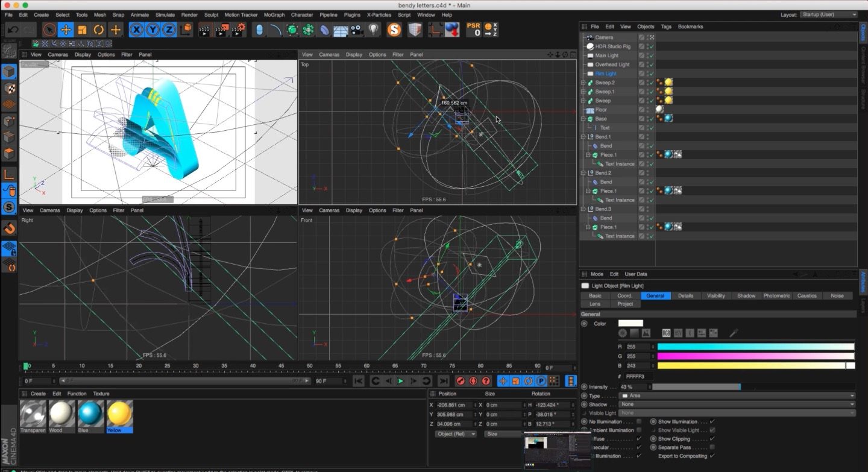Viewport: 868px width, 472px height.
Task: Activate the Rotate tool
Action: click(98, 30)
